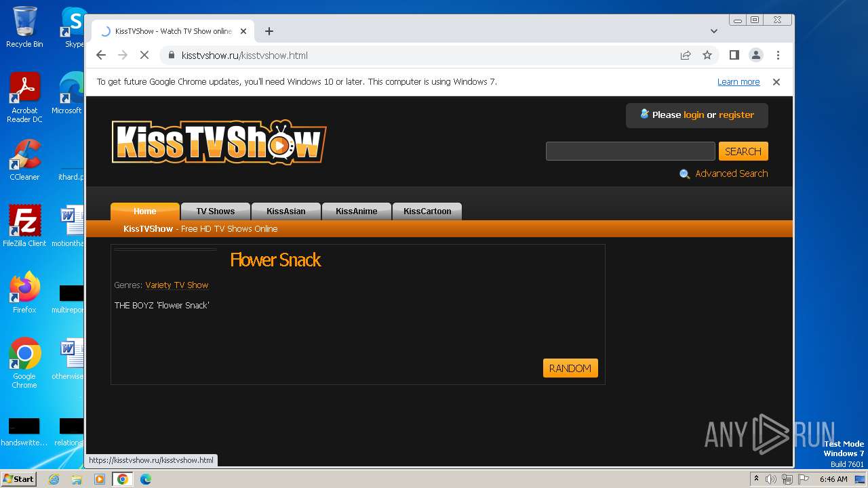This screenshot has width=868, height=488.
Task: Switch to the TV Shows tab
Action: [216, 211]
